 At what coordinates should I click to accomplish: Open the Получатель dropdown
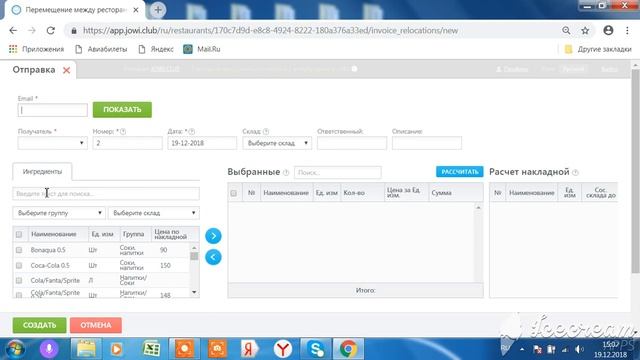pyautogui.click(x=52, y=143)
